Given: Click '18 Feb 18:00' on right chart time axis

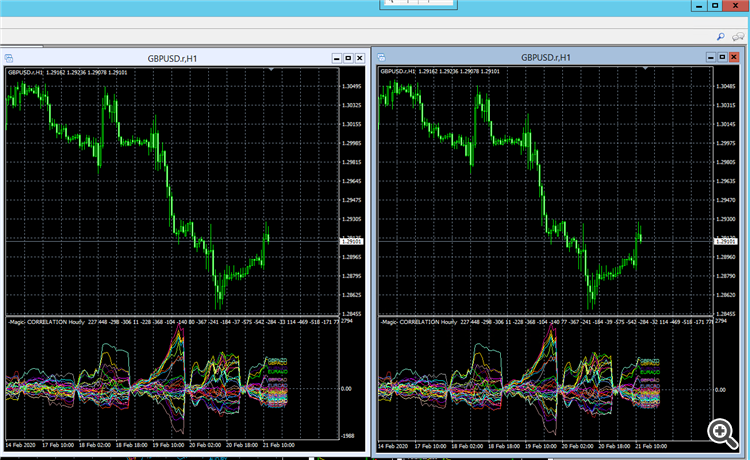Looking at the screenshot, I should (504, 446).
